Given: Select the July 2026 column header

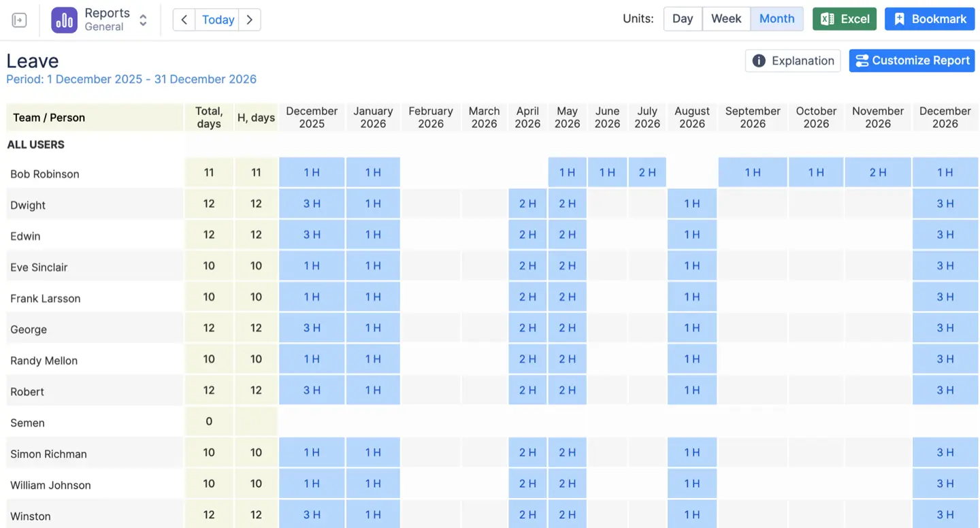Looking at the screenshot, I should click(x=647, y=117).
